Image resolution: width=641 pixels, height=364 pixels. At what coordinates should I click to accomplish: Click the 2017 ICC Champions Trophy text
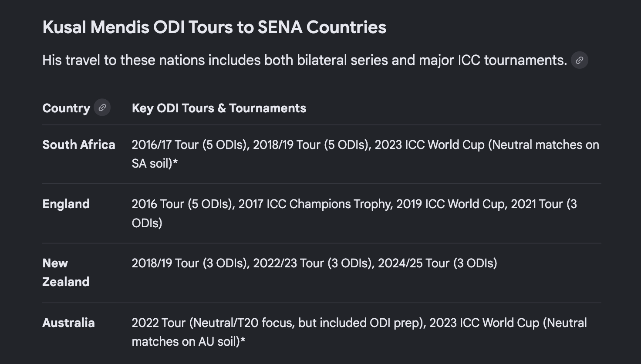point(315,204)
